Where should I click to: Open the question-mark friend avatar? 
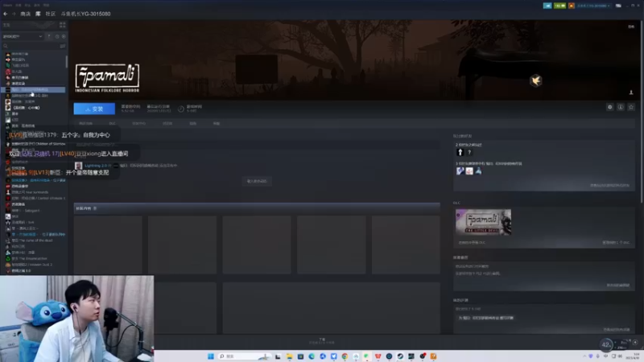(469, 152)
